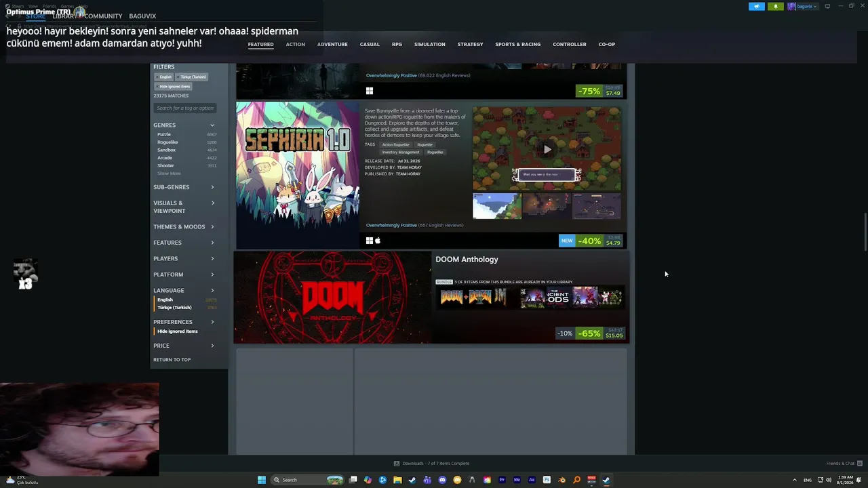Expand the Players filter section
The image size is (868, 488).
184,258
